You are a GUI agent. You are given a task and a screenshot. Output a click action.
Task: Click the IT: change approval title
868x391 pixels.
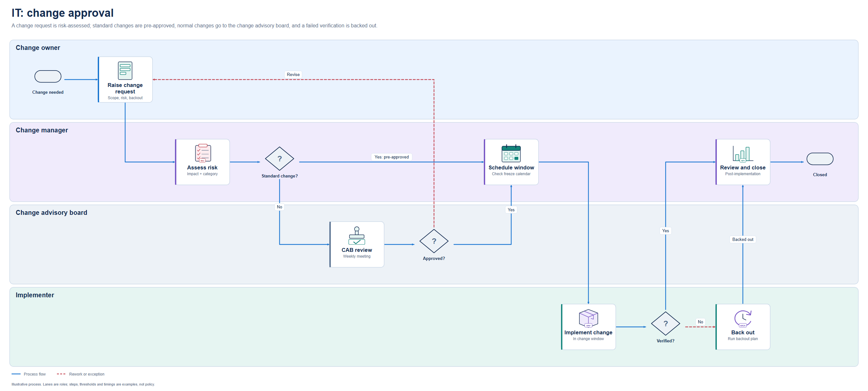(63, 13)
